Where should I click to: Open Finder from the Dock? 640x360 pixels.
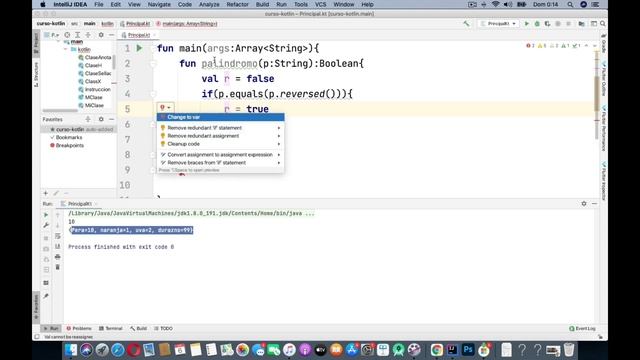point(71,350)
